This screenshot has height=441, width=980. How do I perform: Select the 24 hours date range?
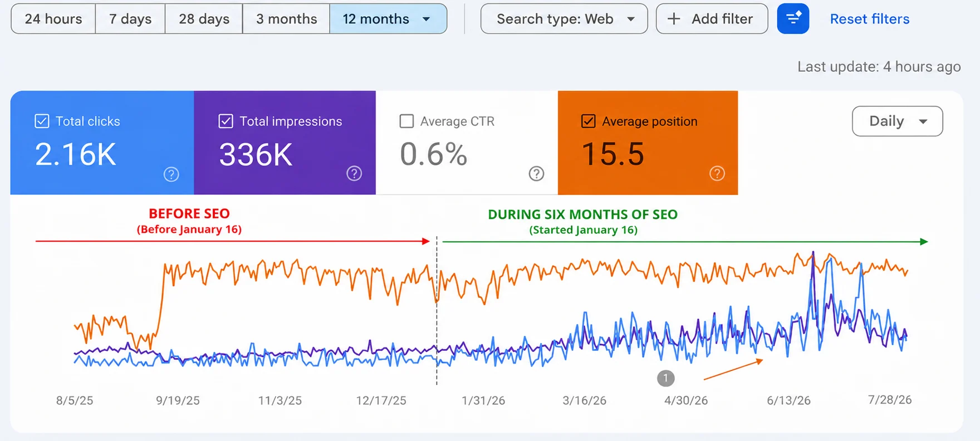click(53, 19)
